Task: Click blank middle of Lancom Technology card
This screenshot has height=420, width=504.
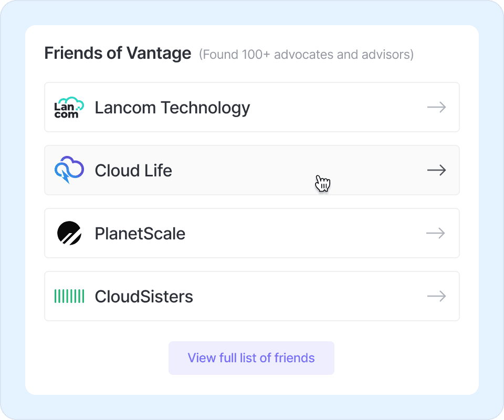Action: coord(336,107)
